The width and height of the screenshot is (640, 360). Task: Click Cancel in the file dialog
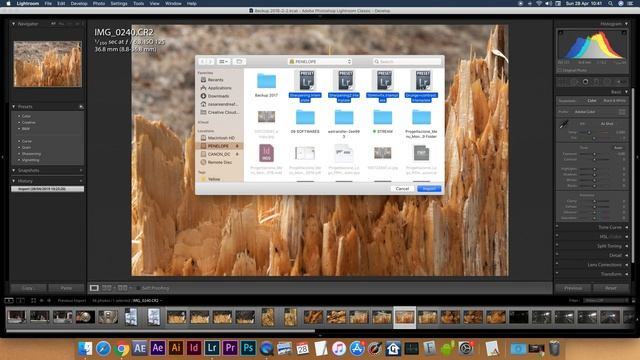pos(402,189)
